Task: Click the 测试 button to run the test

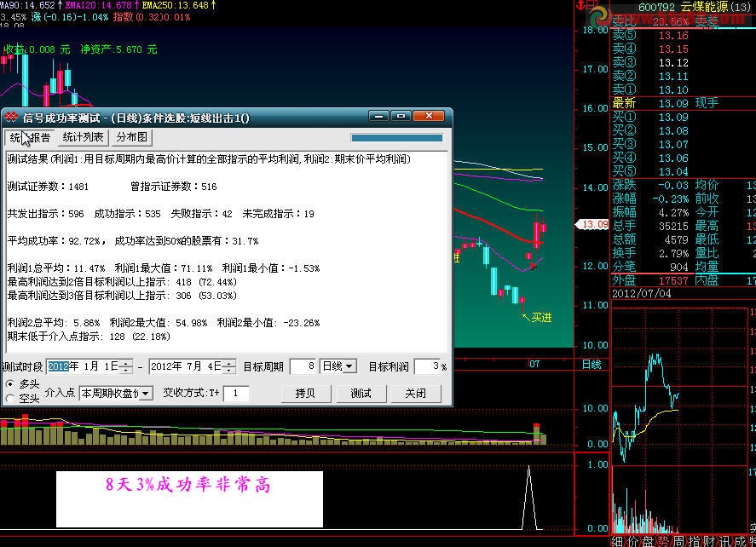Action: [x=360, y=393]
